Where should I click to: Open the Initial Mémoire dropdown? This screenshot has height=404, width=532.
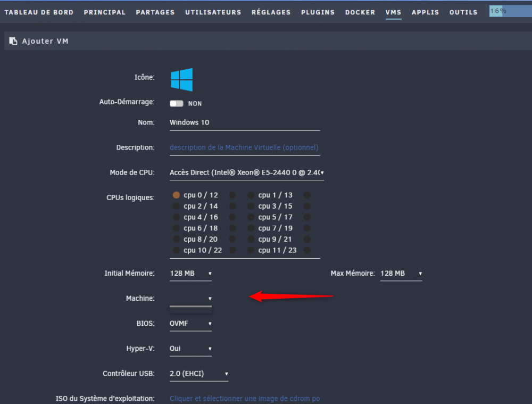pyautogui.click(x=190, y=274)
